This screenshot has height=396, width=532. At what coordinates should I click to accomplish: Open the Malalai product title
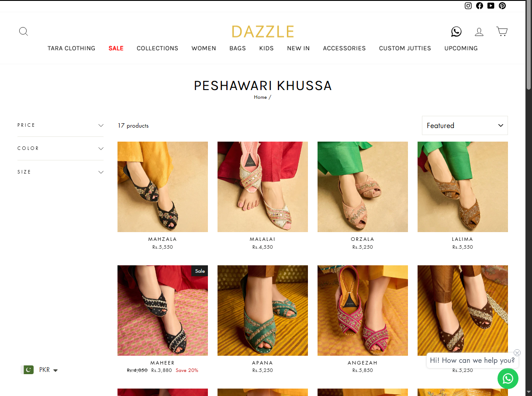[263, 239]
